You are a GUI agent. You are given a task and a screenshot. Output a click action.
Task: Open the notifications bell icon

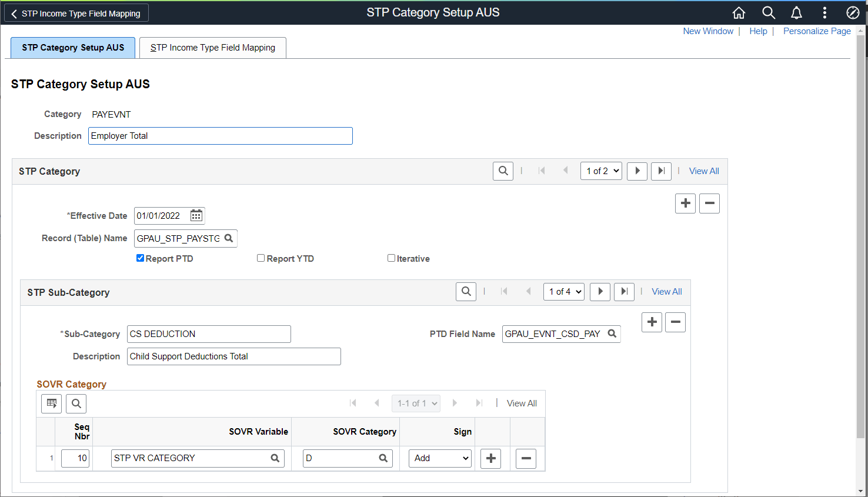(x=796, y=12)
